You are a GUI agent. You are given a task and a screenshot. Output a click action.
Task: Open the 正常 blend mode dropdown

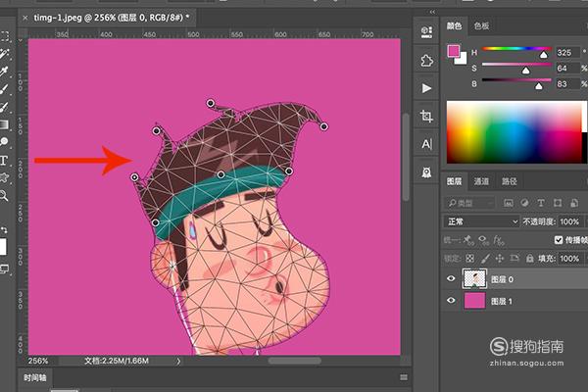(482, 221)
